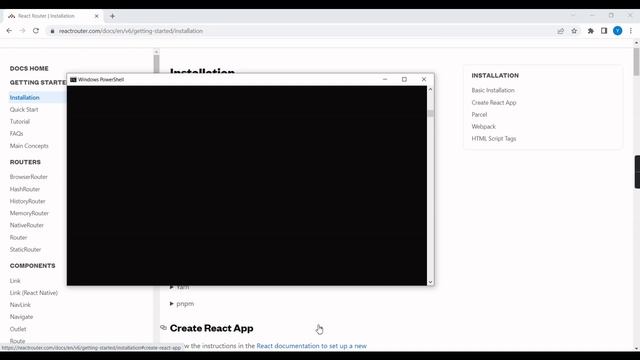Click the Create React App heading
Viewport: 640px width, 360px height.
point(211,328)
